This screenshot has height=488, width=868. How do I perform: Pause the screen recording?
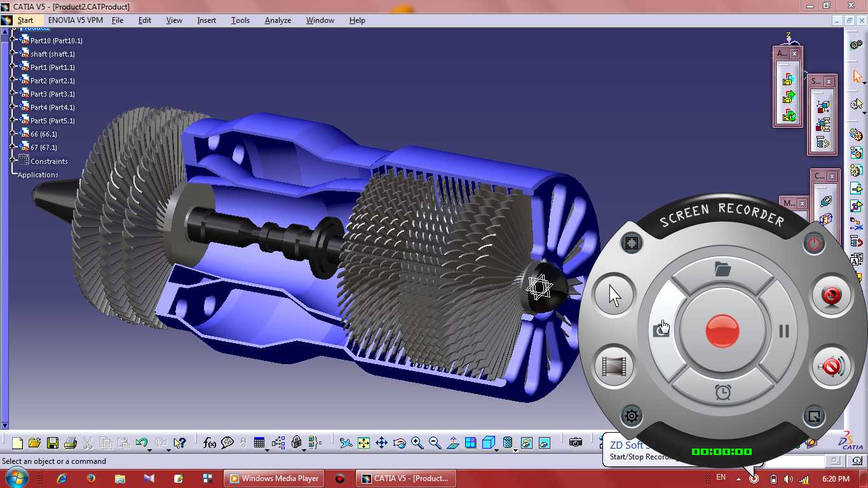pyautogui.click(x=784, y=330)
